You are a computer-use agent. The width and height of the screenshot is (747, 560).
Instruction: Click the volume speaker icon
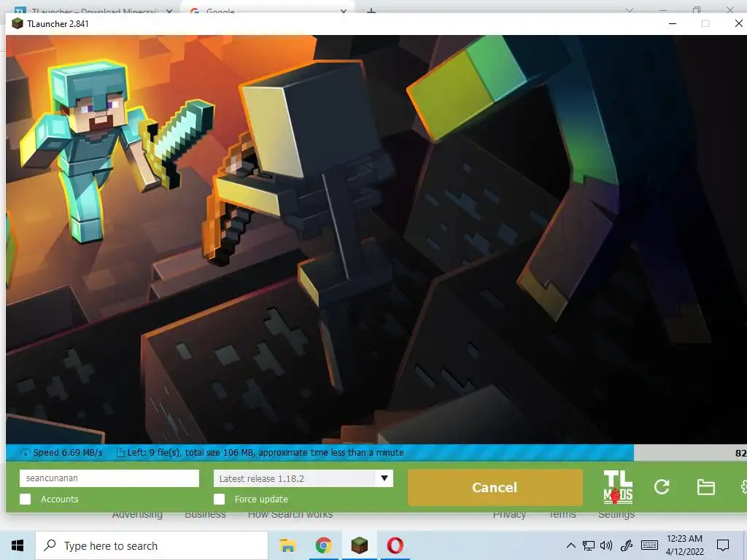coord(606,545)
